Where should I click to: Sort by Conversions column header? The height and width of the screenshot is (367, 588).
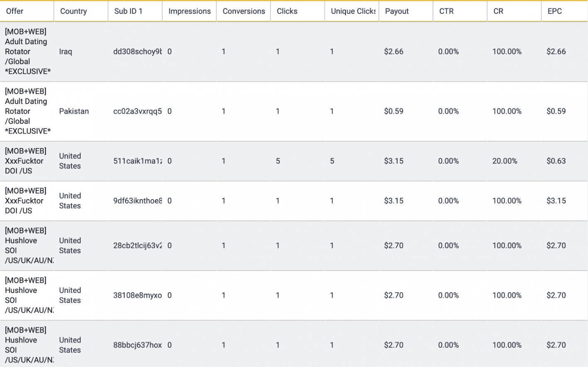244,11
